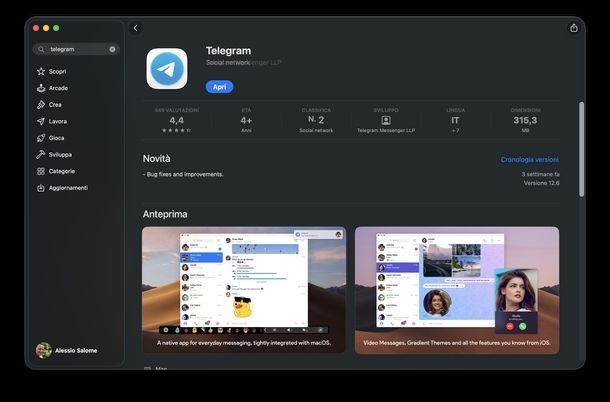Click the Novità heading

tap(156, 159)
